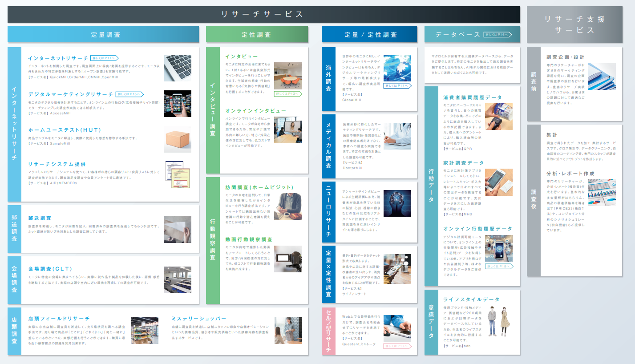
Task: Follow the 詳しくはP14へ link in 海外調査
Action: [397, 86]
